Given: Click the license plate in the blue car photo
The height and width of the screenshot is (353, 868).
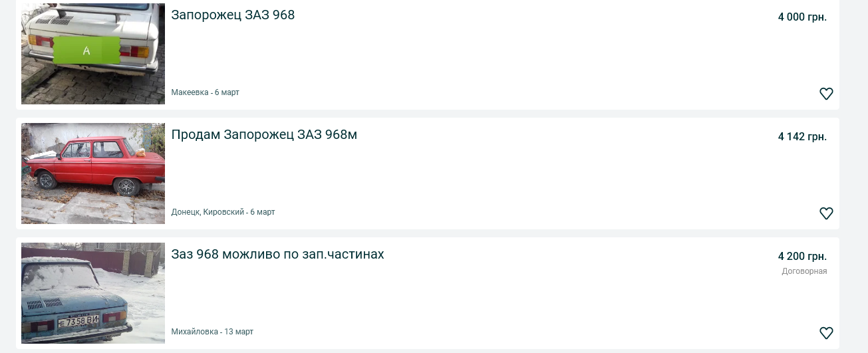Looking at the screenshot, I should [78, 322].
